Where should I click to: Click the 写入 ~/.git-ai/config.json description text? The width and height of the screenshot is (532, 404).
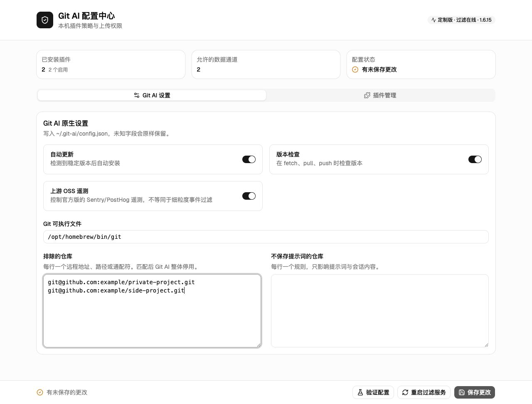(107, 134)
